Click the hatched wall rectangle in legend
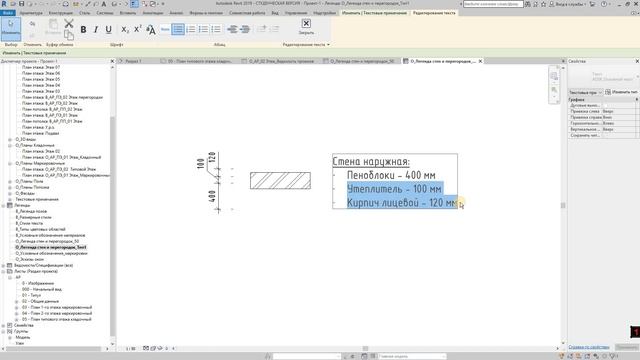Image resolution: width=640 pixels, height=360 pixels. tap(280, 180)
